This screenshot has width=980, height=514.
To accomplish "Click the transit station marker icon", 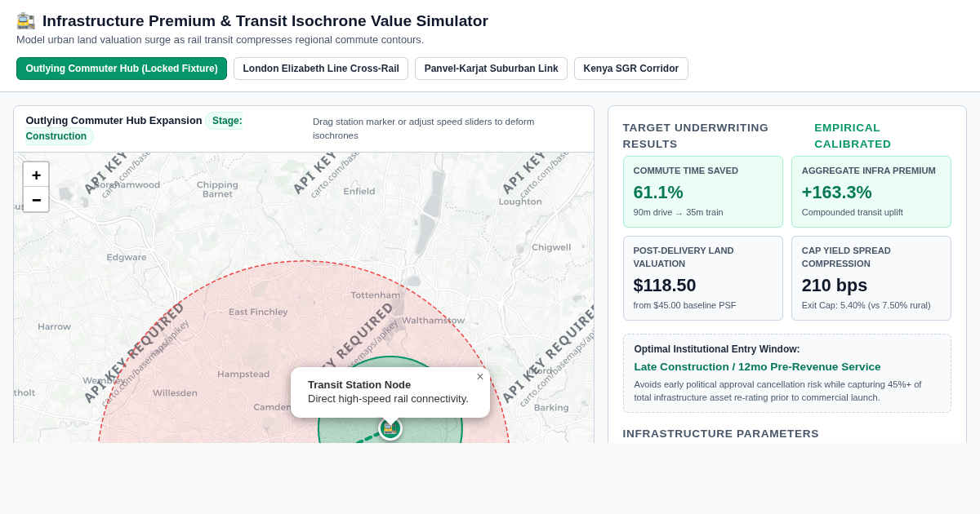I will pos(390,428).
